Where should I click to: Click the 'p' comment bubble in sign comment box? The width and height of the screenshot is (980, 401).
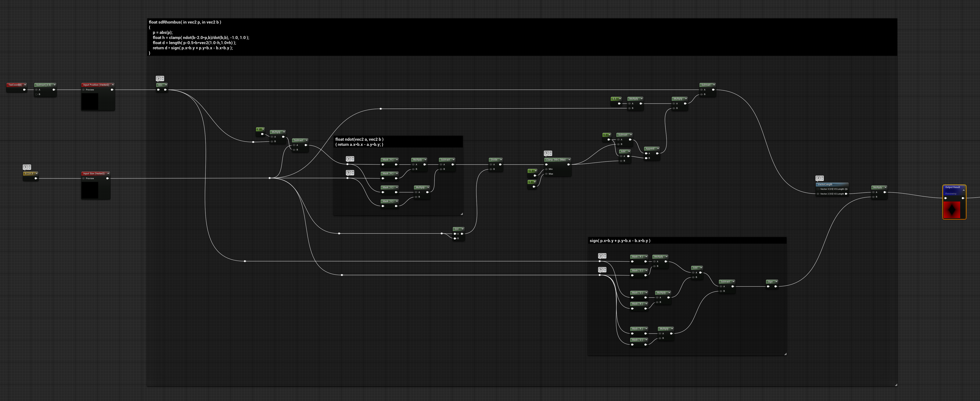602,256
